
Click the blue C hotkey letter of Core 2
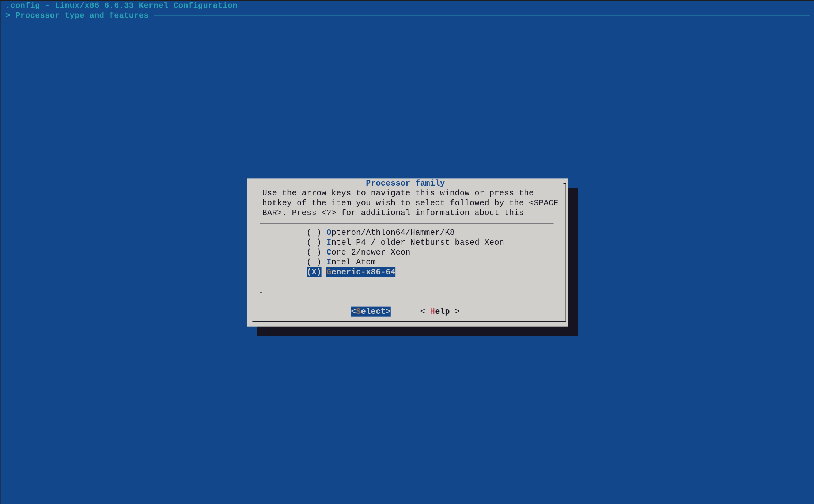[x=329, y=252]
